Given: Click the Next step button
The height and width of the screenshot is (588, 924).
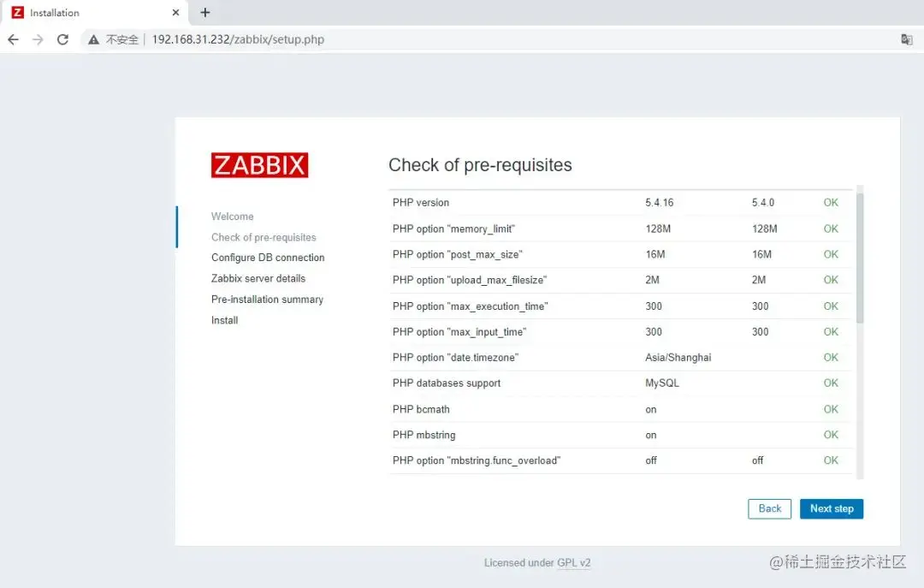Looking at the screenshot, I should pyautogui.click(x=832, y=509).
